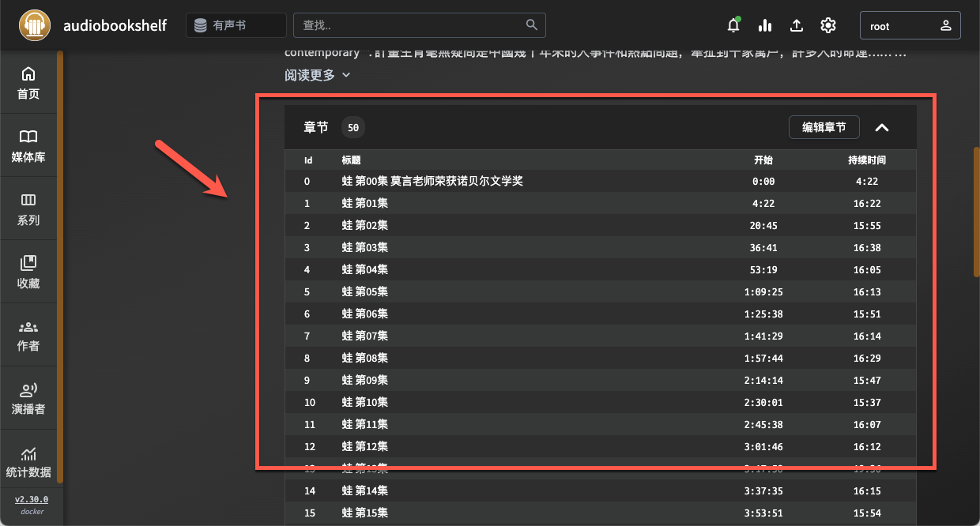Screen dimensions: 980x526
Task: Open the 有声书 library selector dropdown
Action: pos(236,25)
